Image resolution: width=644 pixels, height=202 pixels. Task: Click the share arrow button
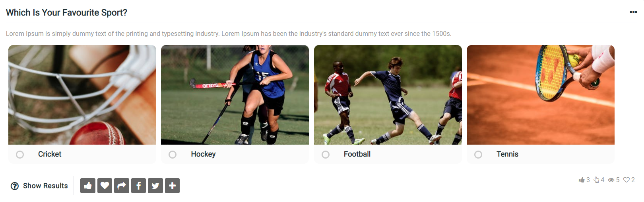(x=122, y=186)
